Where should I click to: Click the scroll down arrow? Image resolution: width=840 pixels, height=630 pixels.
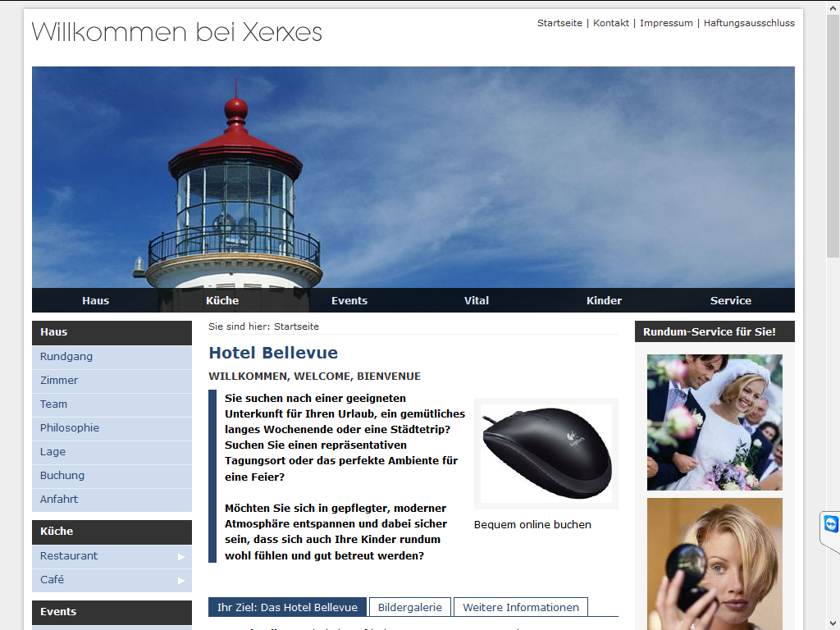[x=833, y=623]
